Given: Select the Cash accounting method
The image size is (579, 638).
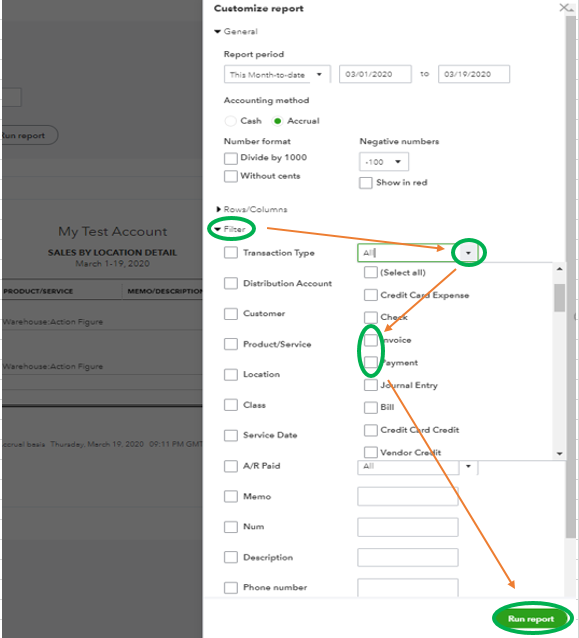Looking at the screenshot, I should (231, 121).
